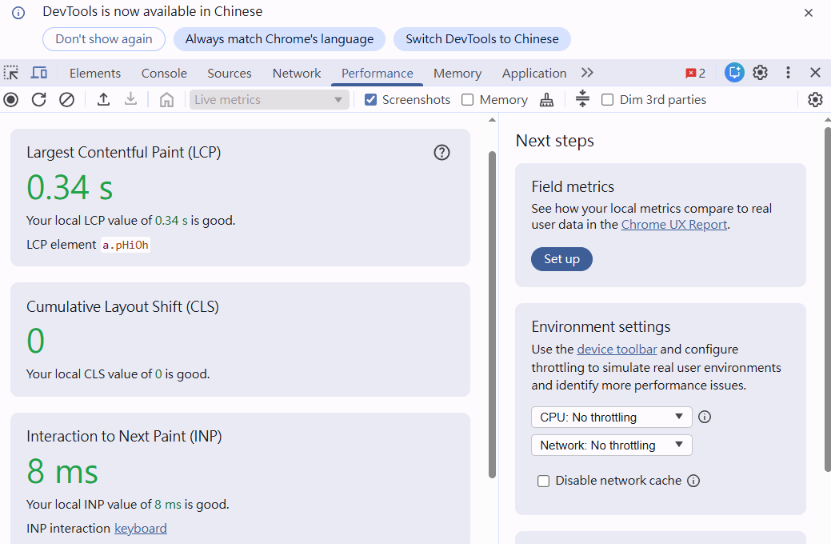Click the info icon next to CPU throttling
The height and width of the screenshot is (544, 831).
(704, 417)
